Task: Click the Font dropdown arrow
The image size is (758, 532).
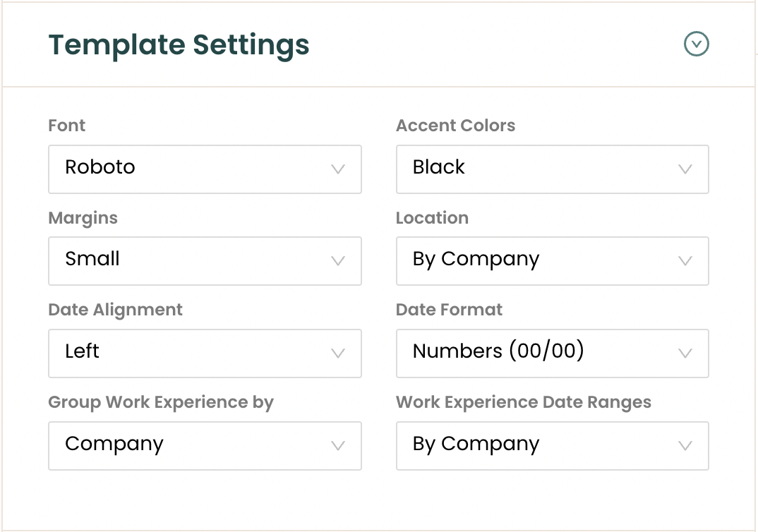Action: pos(337,169)
